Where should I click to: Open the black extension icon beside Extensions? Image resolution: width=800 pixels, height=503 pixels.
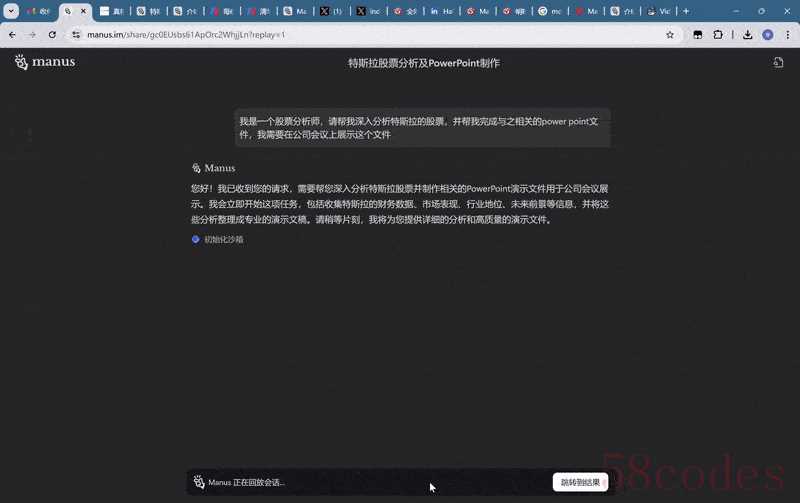point(697,35)
